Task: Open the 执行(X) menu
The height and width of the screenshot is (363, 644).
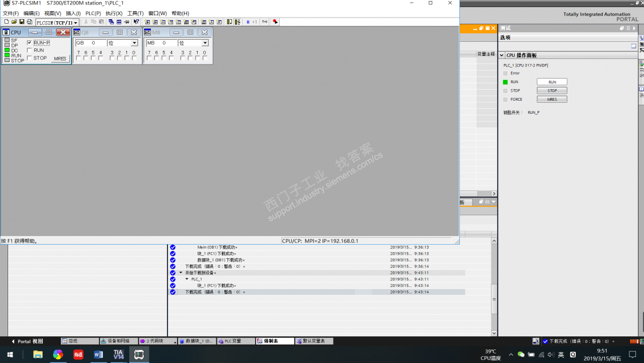Action: click(114, 13)
